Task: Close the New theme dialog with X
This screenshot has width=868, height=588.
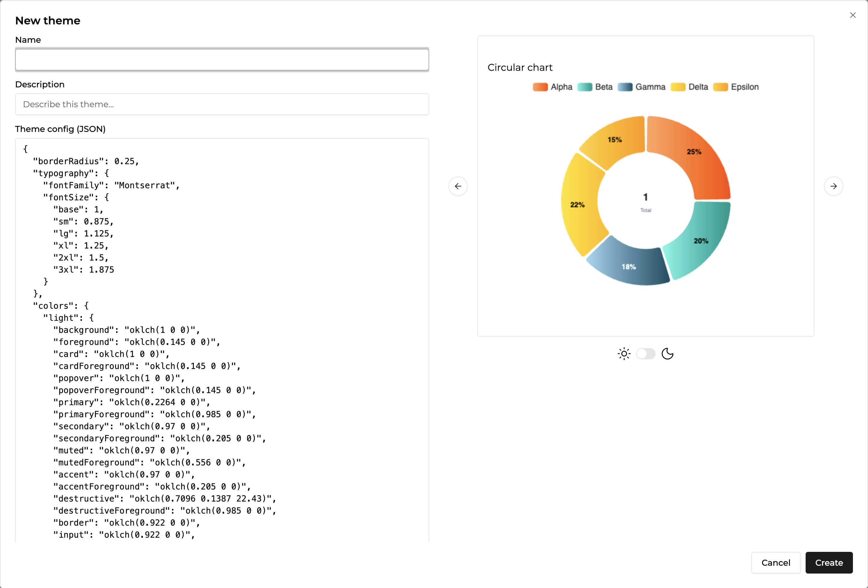Action: point(853,15)
